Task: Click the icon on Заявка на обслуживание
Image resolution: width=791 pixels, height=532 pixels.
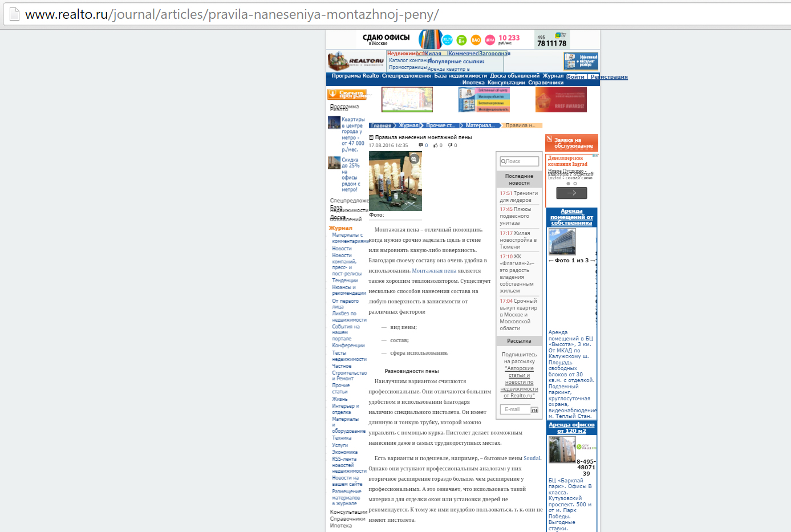Action: click(550, 139)
